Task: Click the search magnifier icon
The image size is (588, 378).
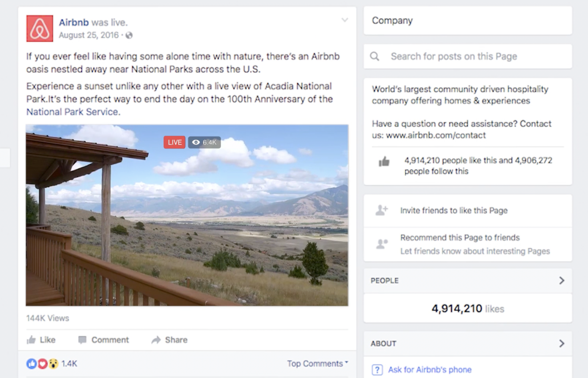Action: click(375, 56)
